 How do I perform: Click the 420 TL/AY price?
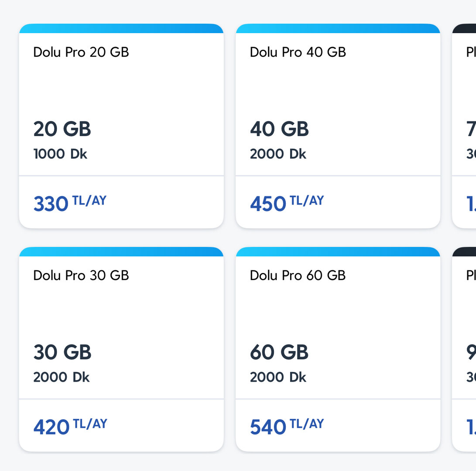pyautogui.click(x=70, y=427)
